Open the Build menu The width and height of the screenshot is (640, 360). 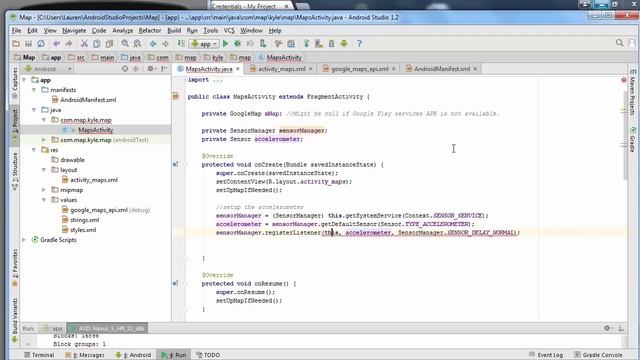[174, 31]
